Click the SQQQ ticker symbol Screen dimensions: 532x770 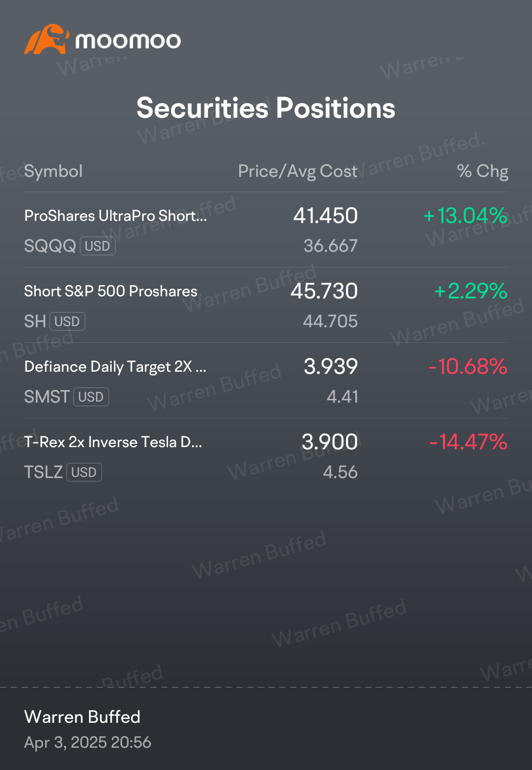pos(50,246)
